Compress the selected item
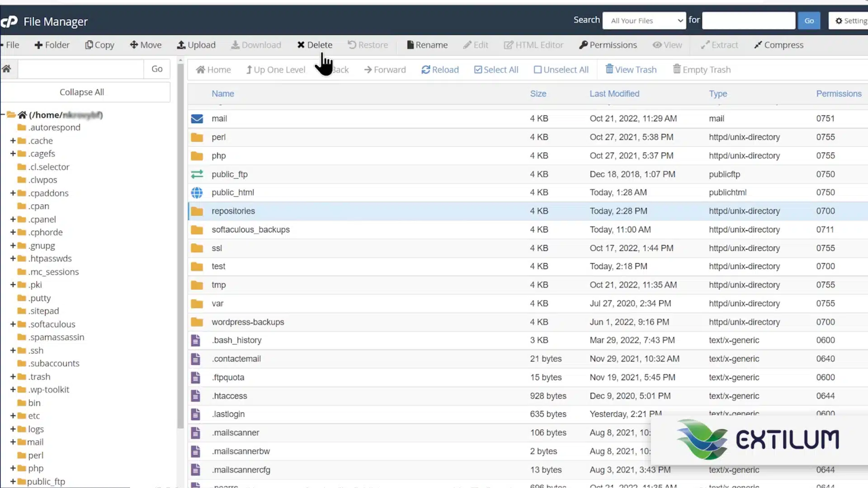Viewport: 868px width, 488px height. 779,45
